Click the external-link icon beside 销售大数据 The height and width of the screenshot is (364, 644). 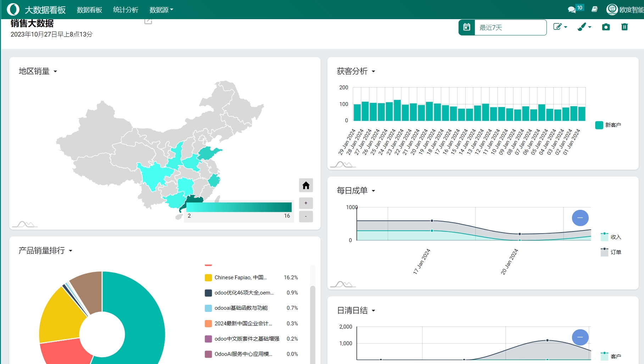point(148,21)
